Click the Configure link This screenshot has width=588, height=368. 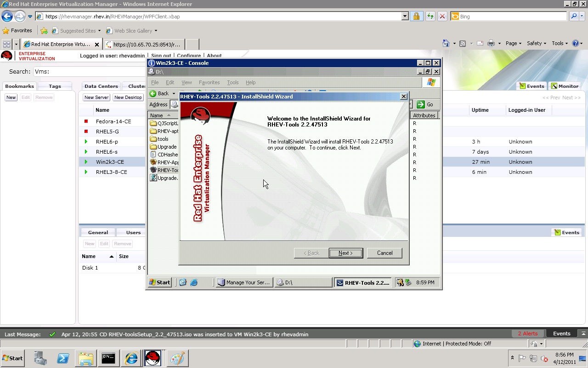coord(189,56)
